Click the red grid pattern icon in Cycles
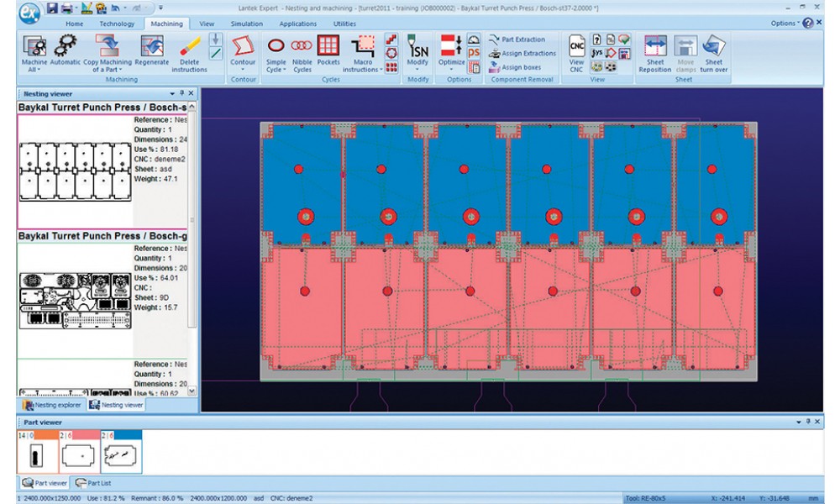The image size is (840, 504). click(391, 67)
